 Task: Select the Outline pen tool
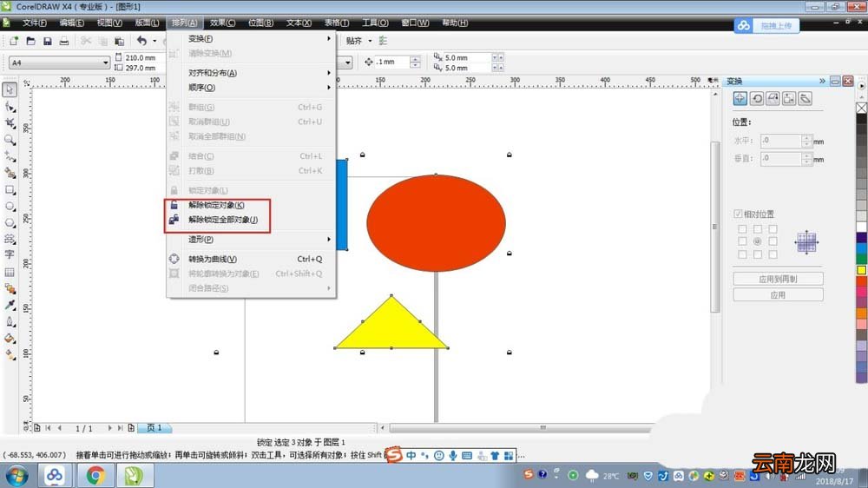[x=10, y=322]
